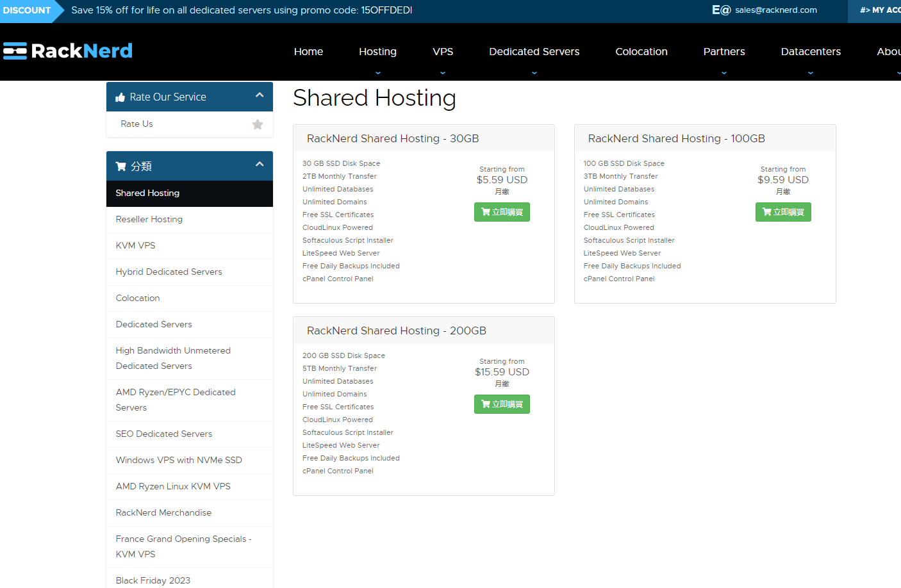
Task: Click the RackNerd logo
Action: click(x=68, y=51)
